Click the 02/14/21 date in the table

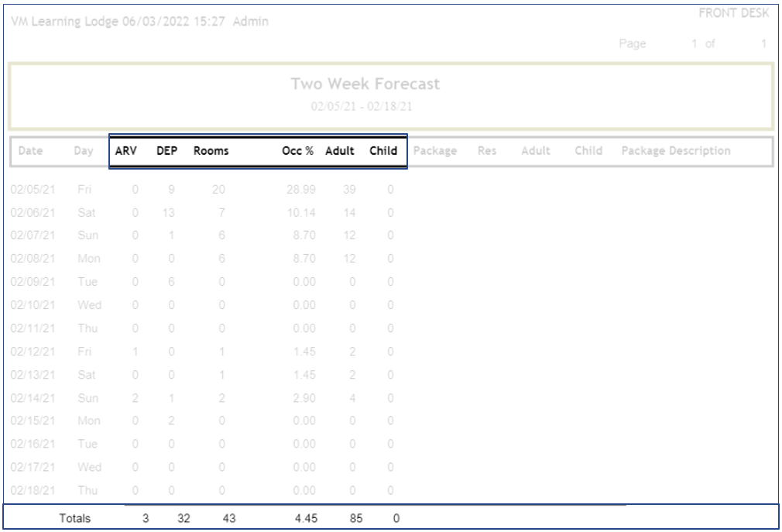[31, 398]
